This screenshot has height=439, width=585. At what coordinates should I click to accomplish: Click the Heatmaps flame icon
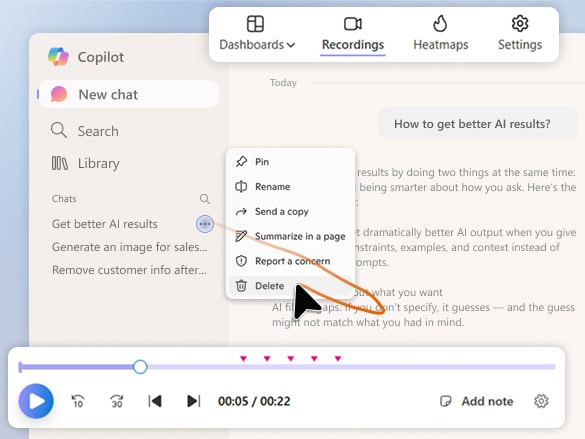[440, 23]
